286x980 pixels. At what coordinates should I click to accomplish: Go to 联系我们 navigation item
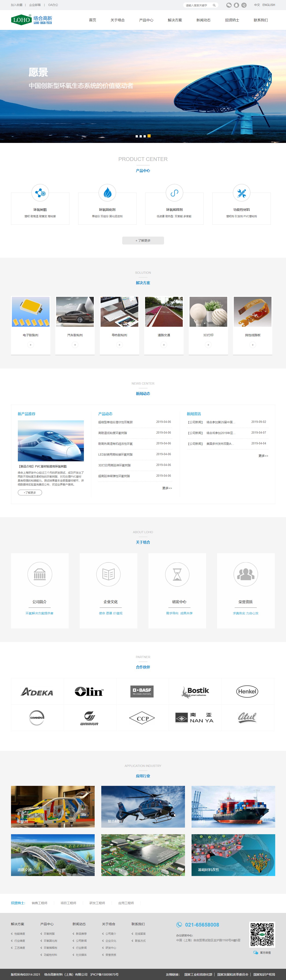[x=260, y=20]
